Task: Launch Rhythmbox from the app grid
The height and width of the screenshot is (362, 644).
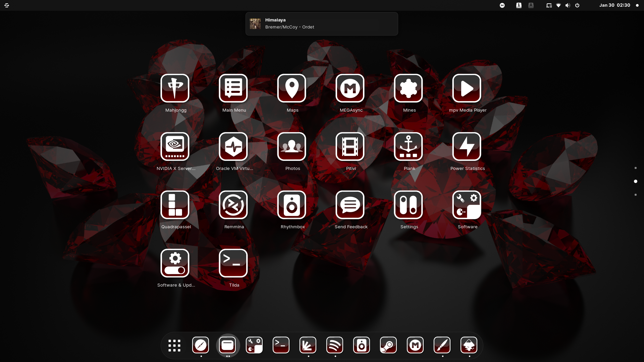Action: (292, 205)
